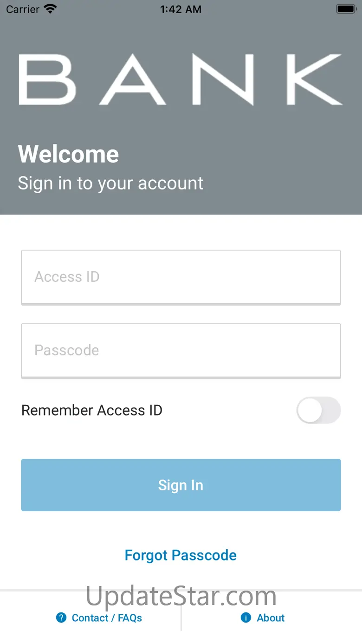362x644 pixels.
Task: Tap the Wi-Fi signal icon in status bar
Action: pyautogui.click(x=50, y=9)
